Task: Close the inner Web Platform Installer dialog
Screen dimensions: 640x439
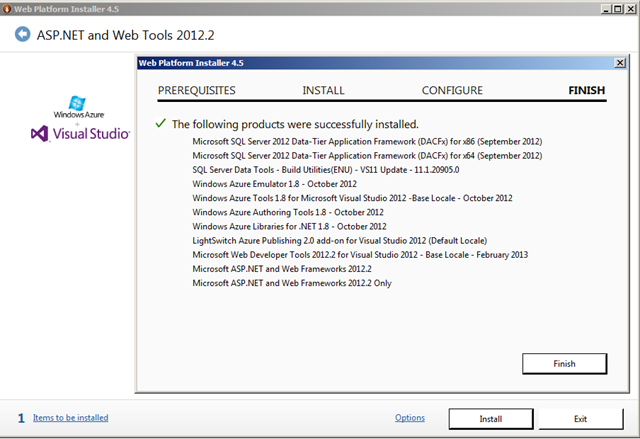Action: [620, 63]
